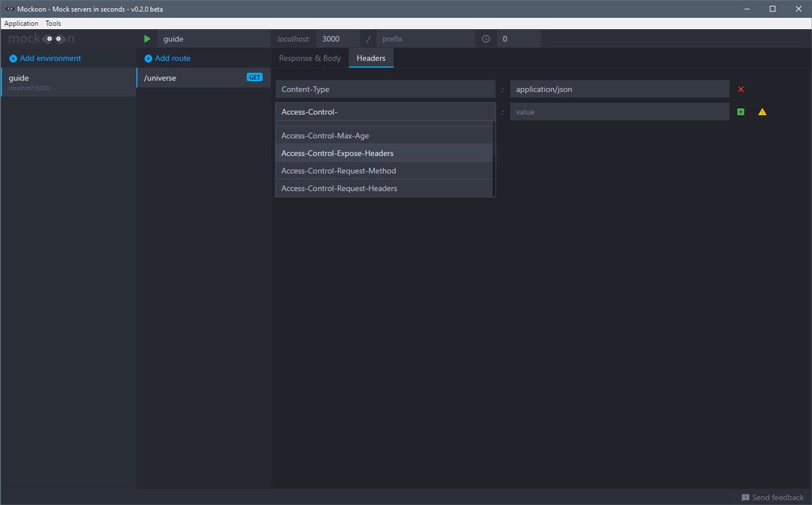Click the yellow warning triangle icon

762,112
